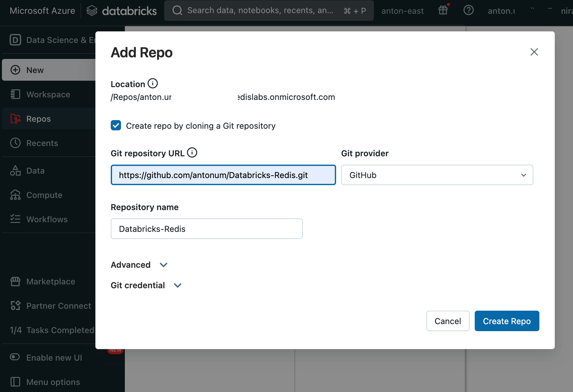Open Recents from the sidebar

(x=49, y=143)
